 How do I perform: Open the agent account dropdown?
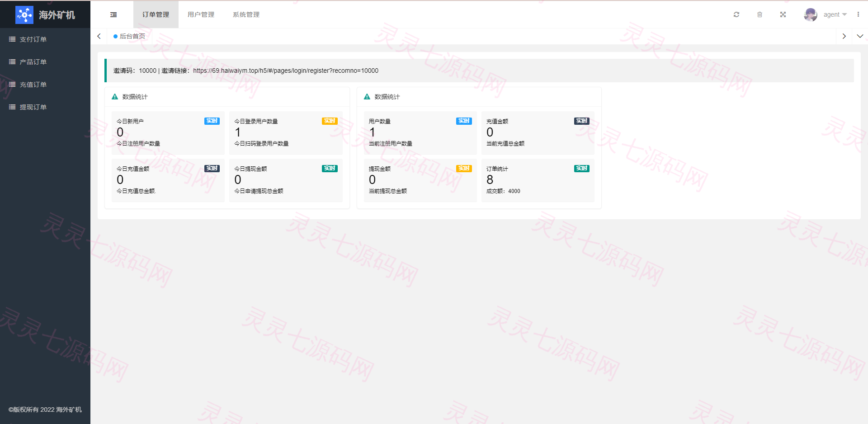click(835, 14)
